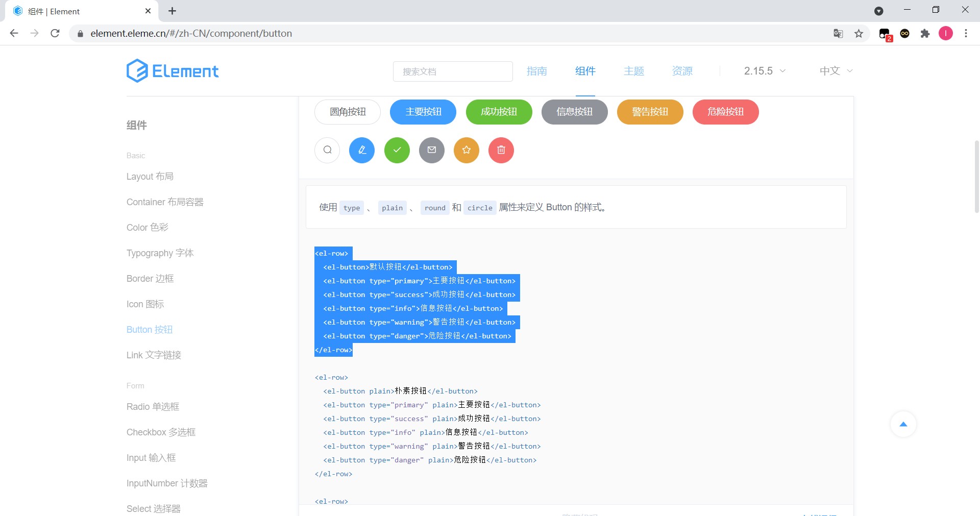Open a new browser tab
Viewport: 980px width, 516px height.
click(x=173, y=11)
